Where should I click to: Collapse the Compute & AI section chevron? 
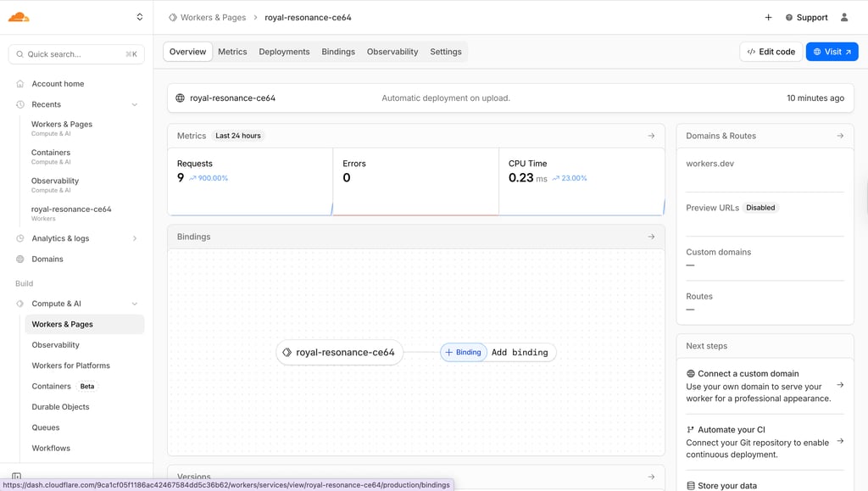click(135, 304)
